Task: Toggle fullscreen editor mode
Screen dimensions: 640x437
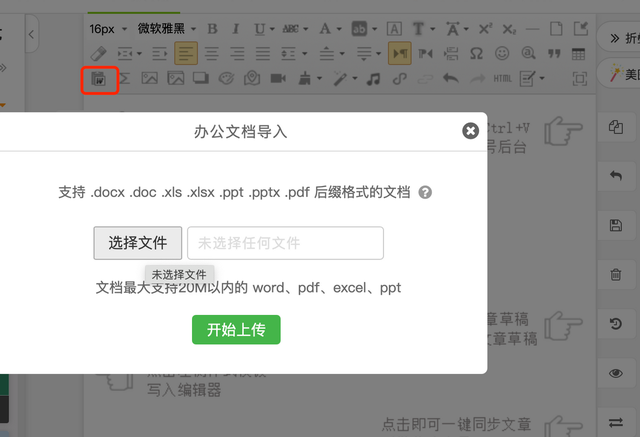Action: pos(580,78)
